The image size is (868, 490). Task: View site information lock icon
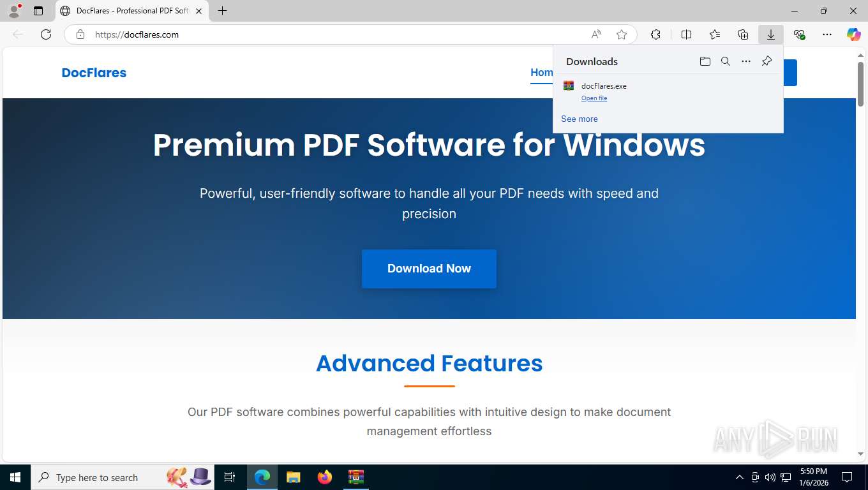[80, 34]
